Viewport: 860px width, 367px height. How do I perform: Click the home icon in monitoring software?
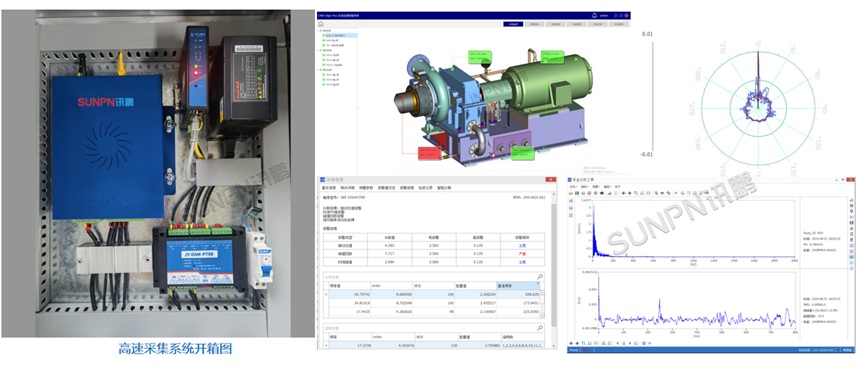tap(321, 24)
